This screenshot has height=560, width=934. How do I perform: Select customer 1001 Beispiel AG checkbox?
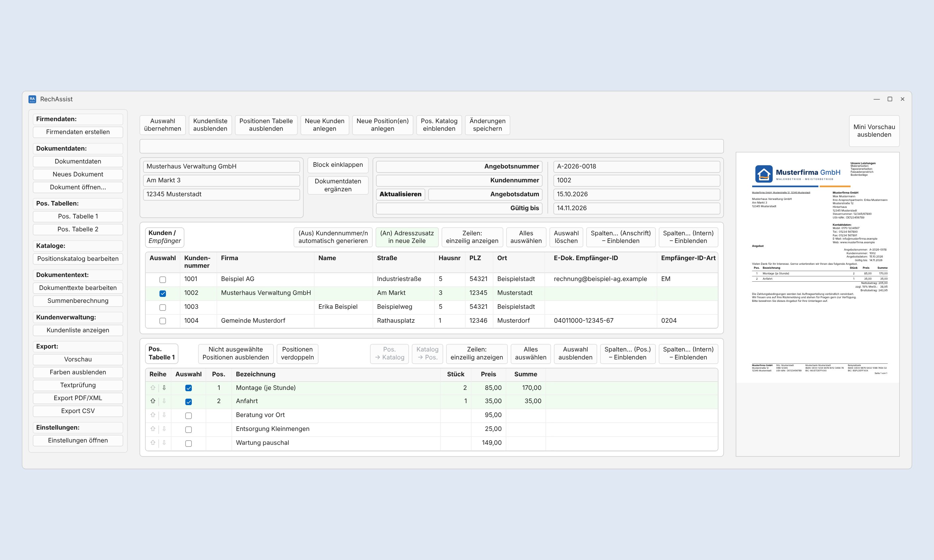(x=163, y=280)
